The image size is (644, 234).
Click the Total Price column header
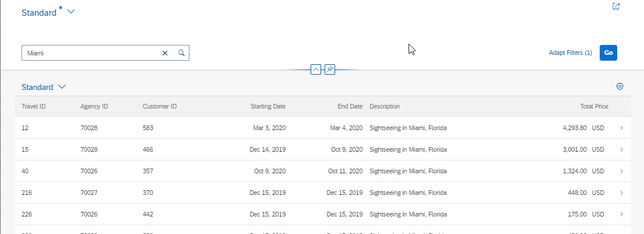[x=594, y=106]
